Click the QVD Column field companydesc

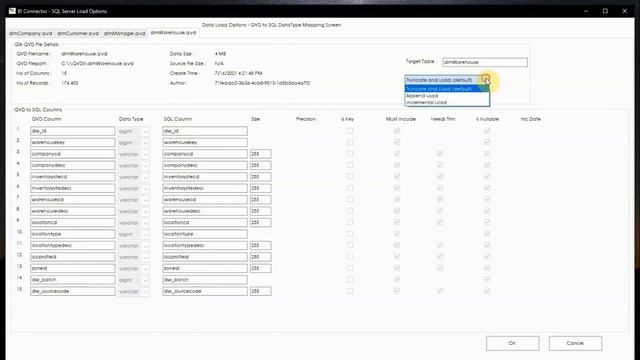coord(73,166)
